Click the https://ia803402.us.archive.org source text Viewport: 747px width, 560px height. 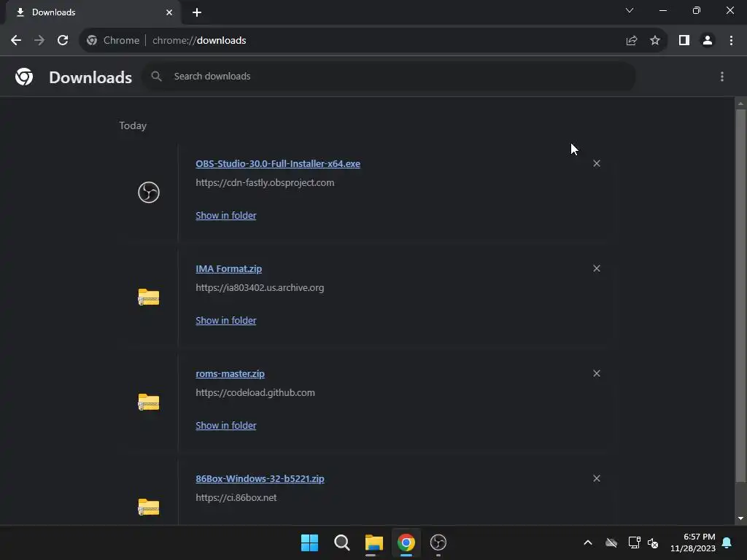pos(260,287)
